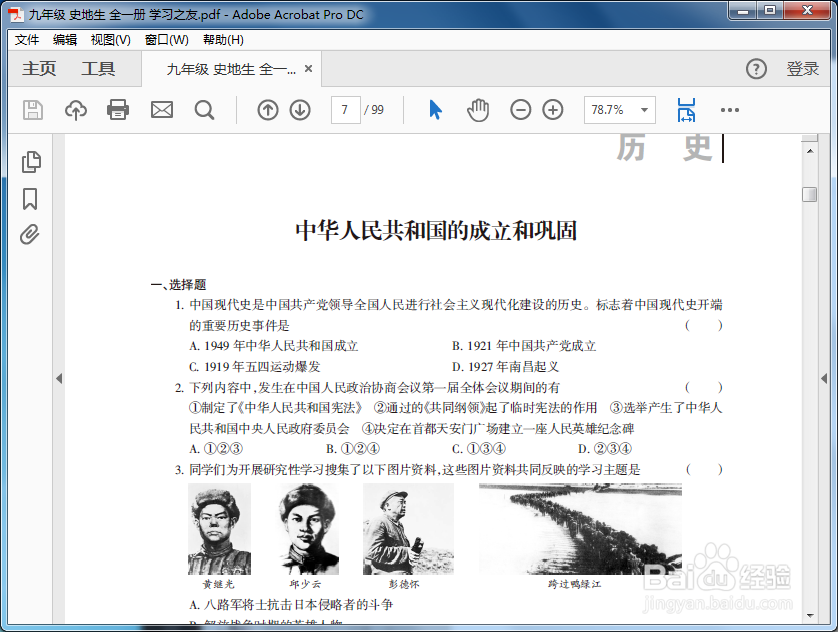Email the PDF via the envelope icon
The height and width of the screenshot is (632, 838).
[162, 110]
